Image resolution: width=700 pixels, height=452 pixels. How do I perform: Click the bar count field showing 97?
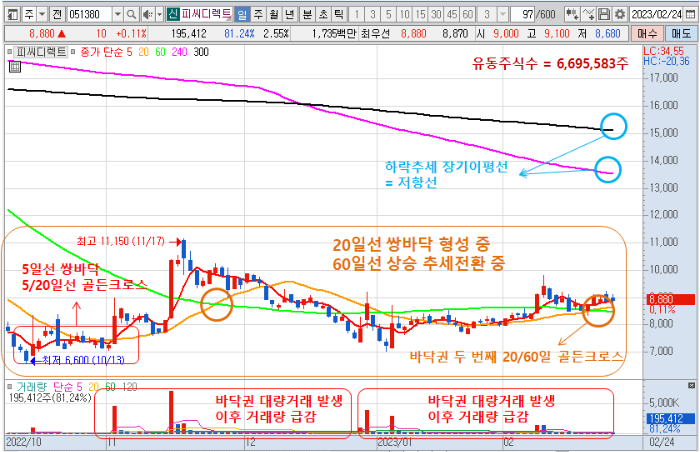click(x=523, y=15)
